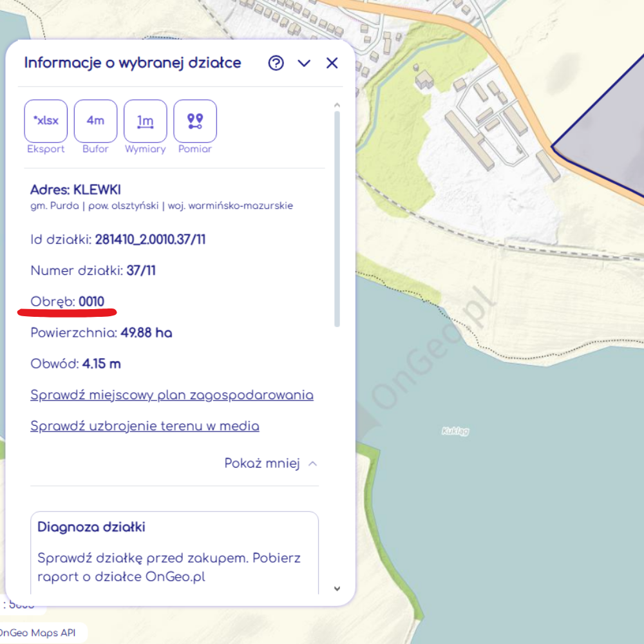The image size is (644, 644).
Task: Open Sprawdź uzbrojenie terenu w media link
Action: coord(145,426)
